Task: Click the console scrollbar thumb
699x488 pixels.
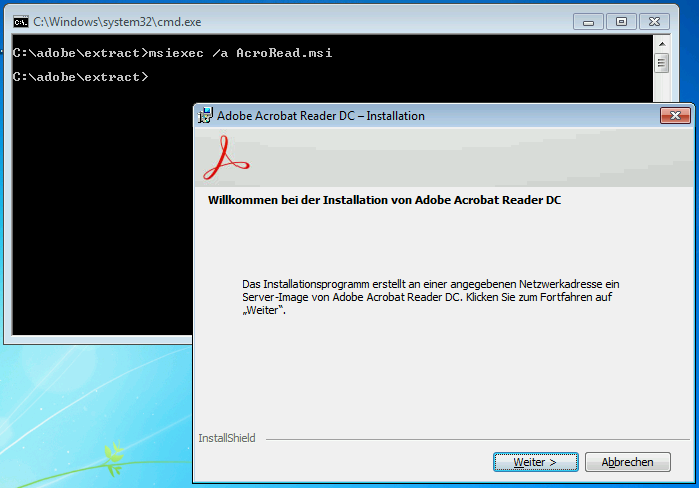Action: tap(662, 63)
